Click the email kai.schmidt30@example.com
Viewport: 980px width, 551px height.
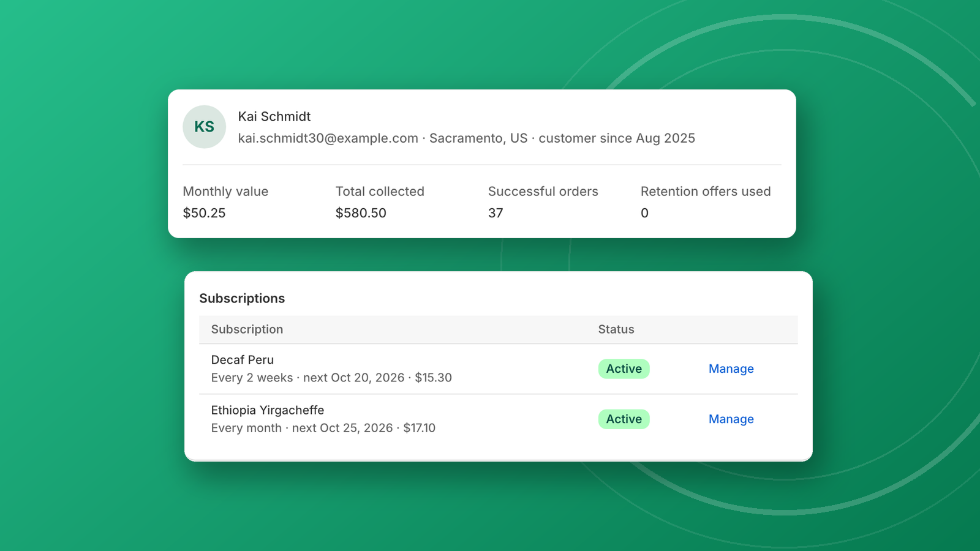[x=328, y=138]
